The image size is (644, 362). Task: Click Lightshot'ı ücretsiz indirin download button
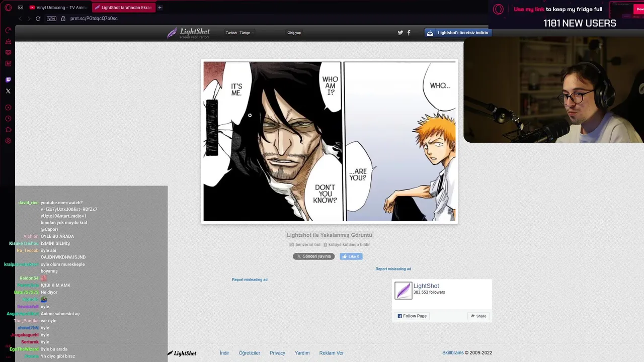pyautogui.click(x=458, y=33)
